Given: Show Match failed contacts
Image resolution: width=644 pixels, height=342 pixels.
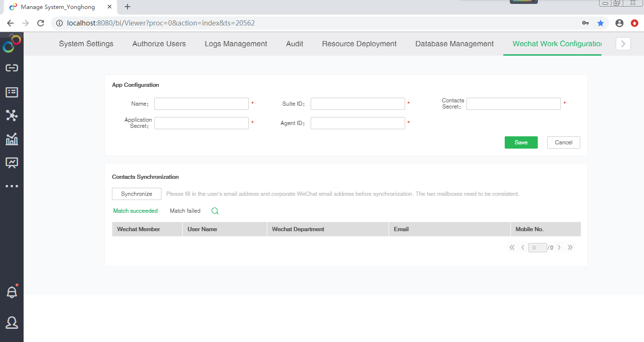Looking at the screenshot, I should coord(185,211).
